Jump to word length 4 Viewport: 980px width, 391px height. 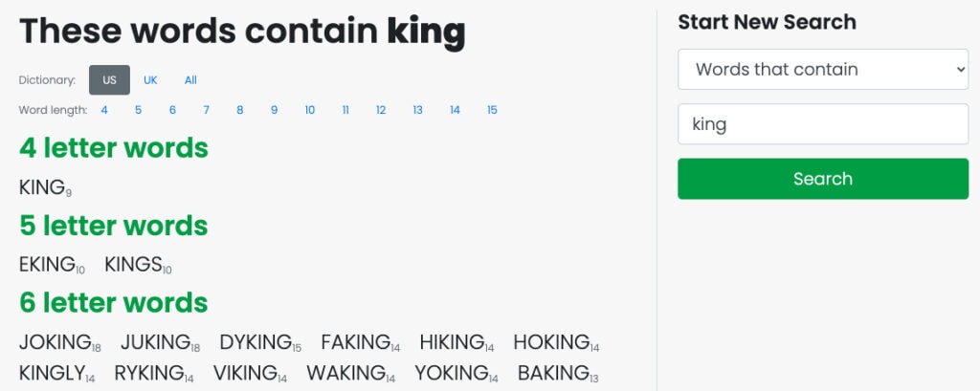coord(104,110)
